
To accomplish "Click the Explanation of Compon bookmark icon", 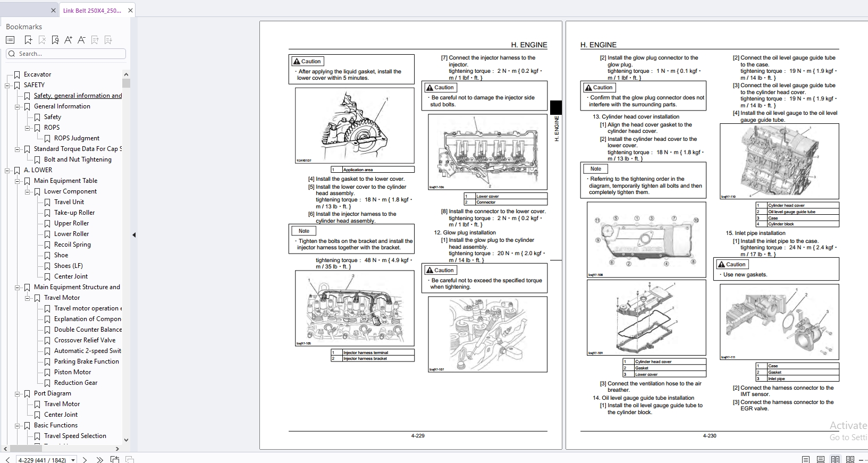I will tap(47, 319).
